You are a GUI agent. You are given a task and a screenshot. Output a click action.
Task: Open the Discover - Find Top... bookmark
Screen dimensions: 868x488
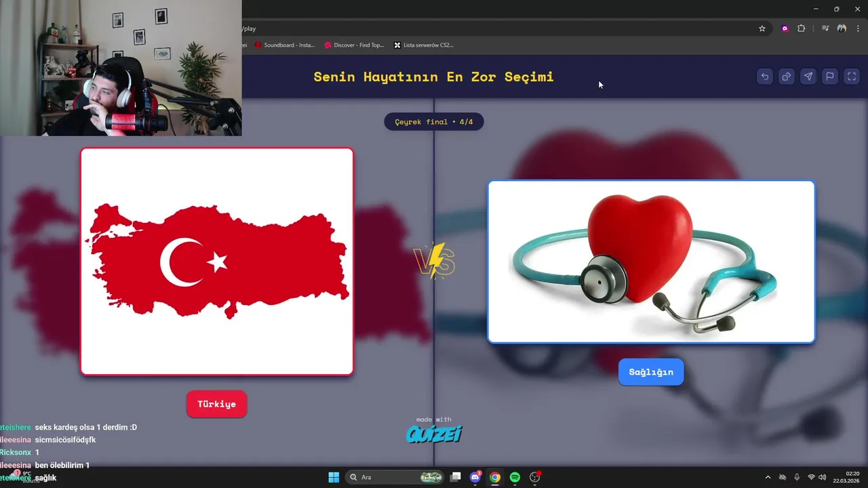pyautogui.click(x=354, y=45)
